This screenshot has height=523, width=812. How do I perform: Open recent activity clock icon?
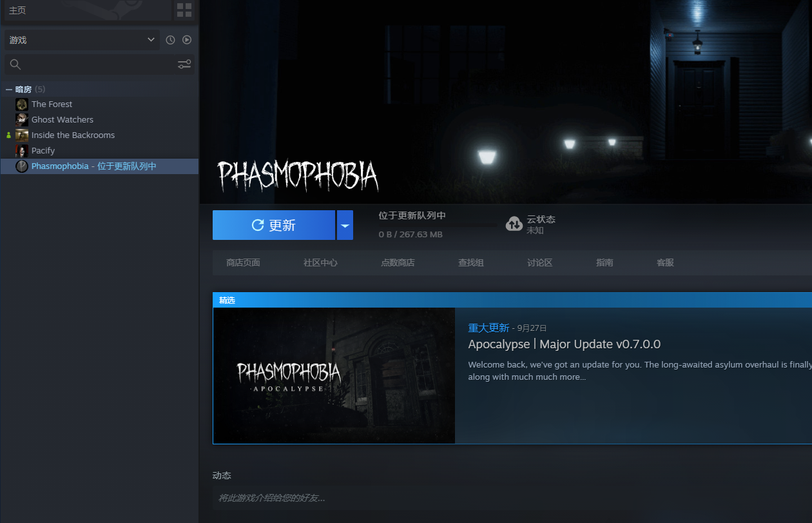[170, 40]
